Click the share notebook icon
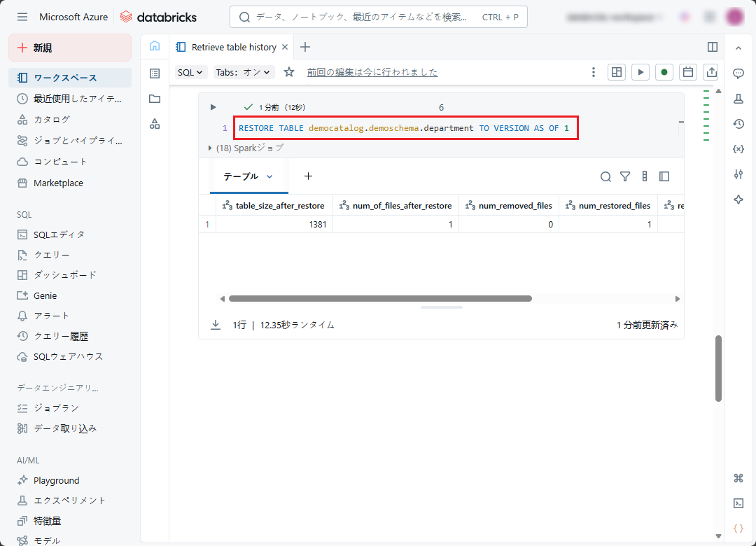 [711, 72]
